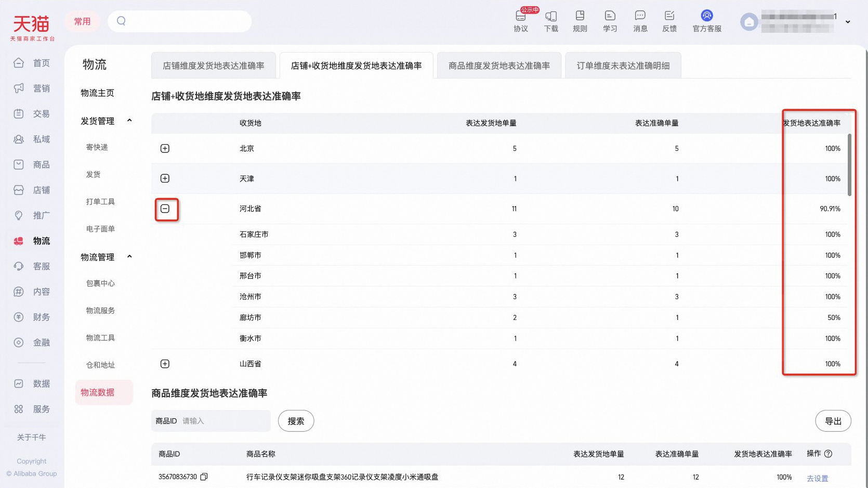Open 仓和地址 menu item
Image resolution: width=868 pixels, height=488 pixels.
point(100,365)
